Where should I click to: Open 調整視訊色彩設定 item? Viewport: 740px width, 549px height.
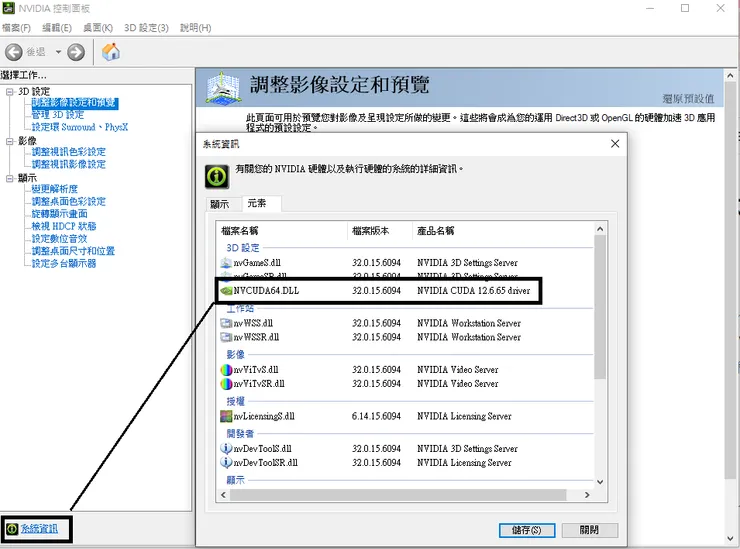[x=68, y=152]
